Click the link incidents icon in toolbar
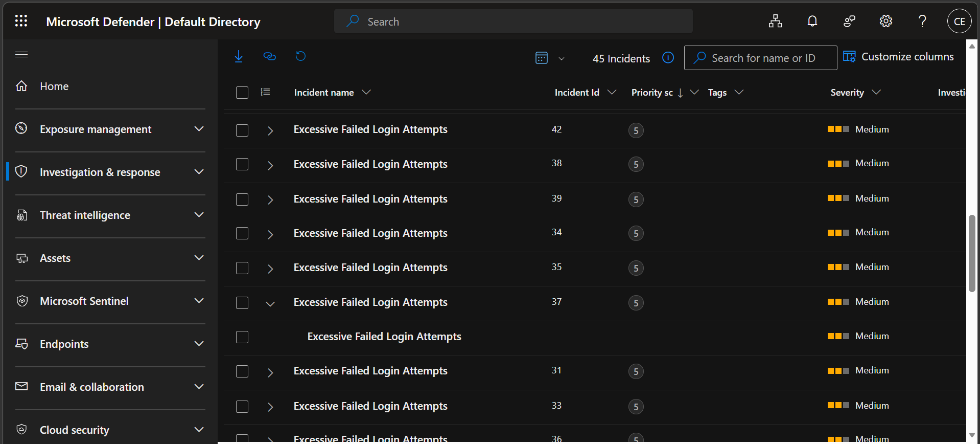Image resolution: width=980 pixels, height=444 pixels. click(269, 56)
